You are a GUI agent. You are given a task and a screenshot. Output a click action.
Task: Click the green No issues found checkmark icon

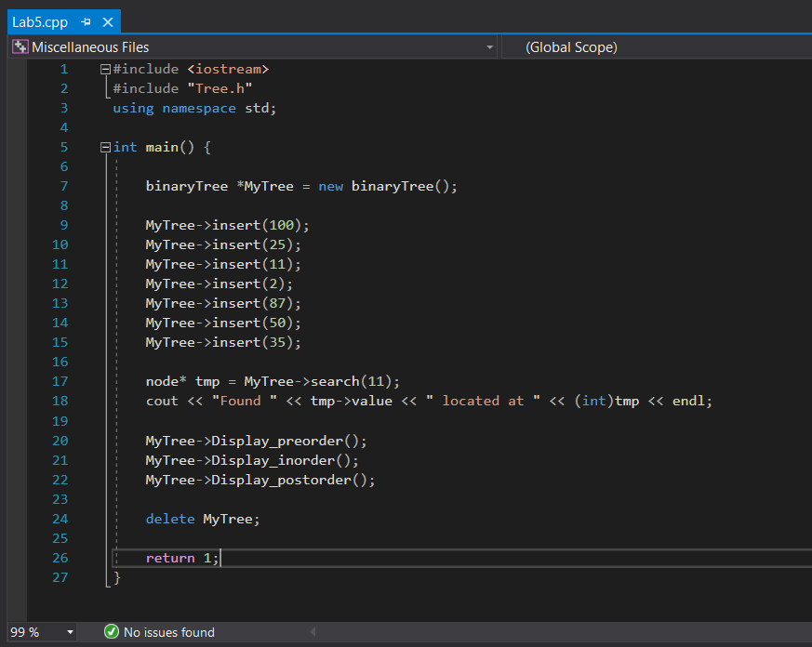tap(112, 631)
